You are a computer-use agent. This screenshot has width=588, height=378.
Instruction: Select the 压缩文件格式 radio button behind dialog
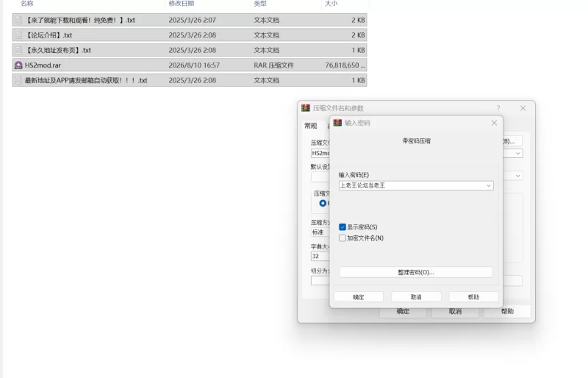coord(323,203)
